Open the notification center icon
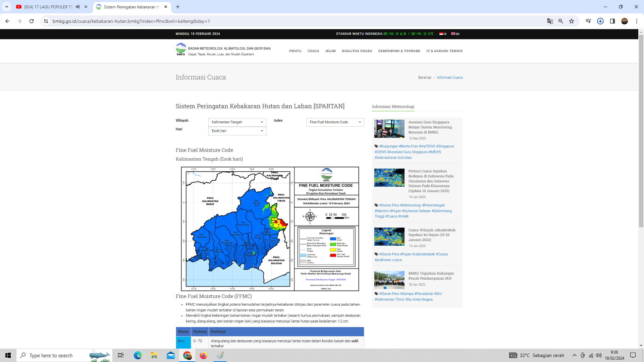 pos(633,355)
